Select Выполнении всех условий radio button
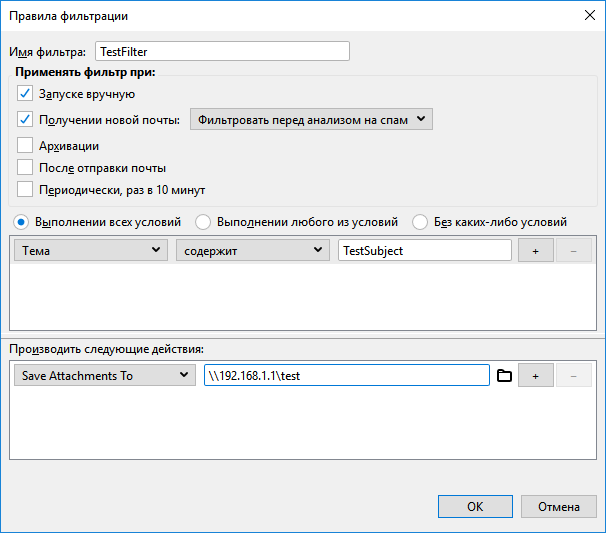The image size is (606, 533). [x=21, y=222]
